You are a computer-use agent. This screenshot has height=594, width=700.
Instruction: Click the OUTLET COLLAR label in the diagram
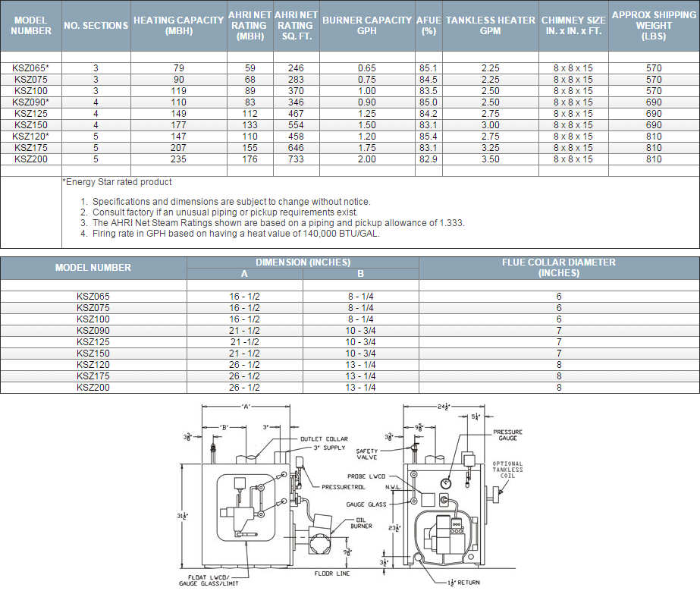pyautogui.click(x=324, y=439)
